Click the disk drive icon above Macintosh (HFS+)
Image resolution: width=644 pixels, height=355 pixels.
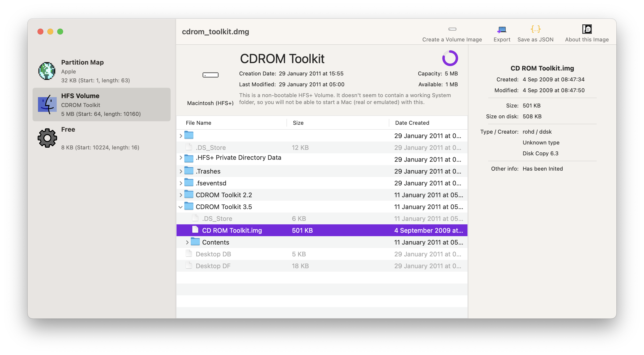(210, 75)
